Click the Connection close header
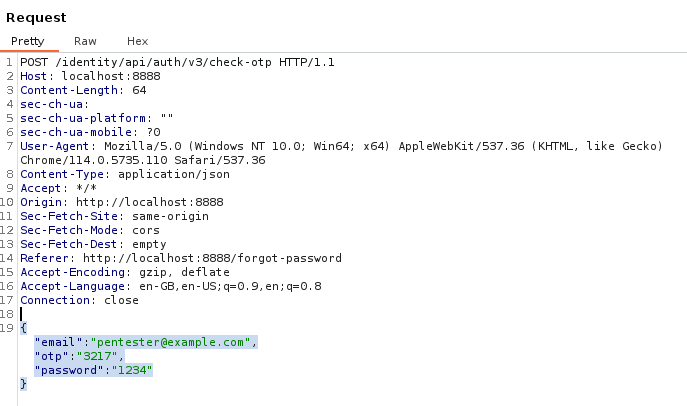687x406 pixels. [79, 300]
